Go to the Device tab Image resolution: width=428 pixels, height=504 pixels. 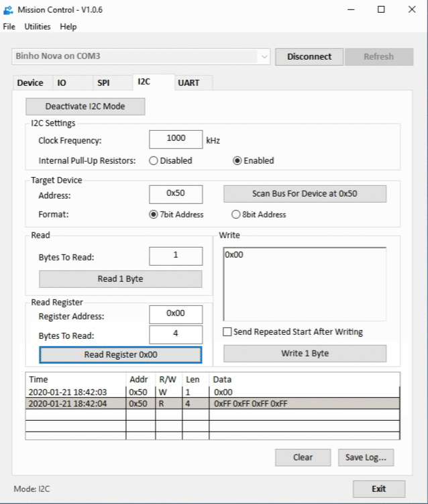tap(30, 83)
